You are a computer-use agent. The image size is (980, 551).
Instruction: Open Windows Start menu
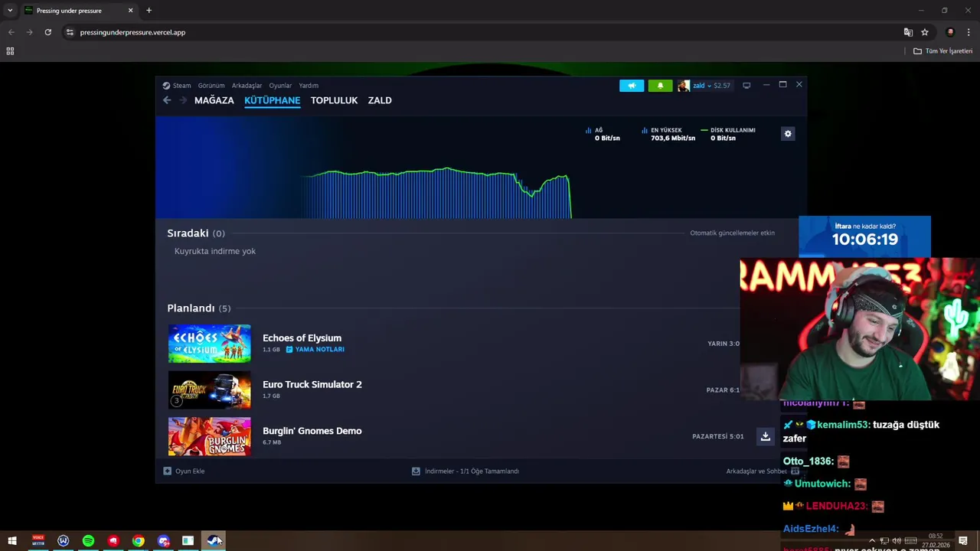[12, 541]
